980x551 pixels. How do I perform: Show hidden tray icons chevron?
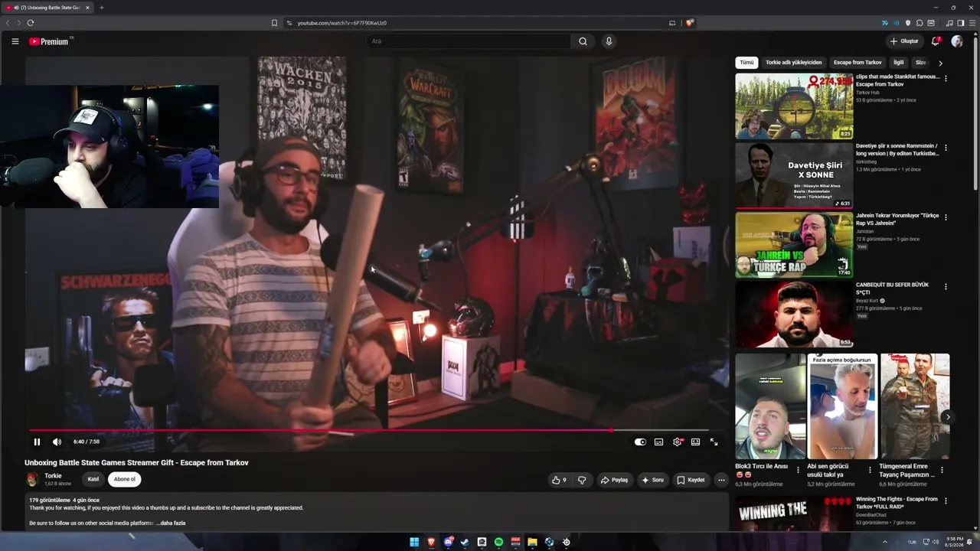pyautogui.click(x=885, y=542)
